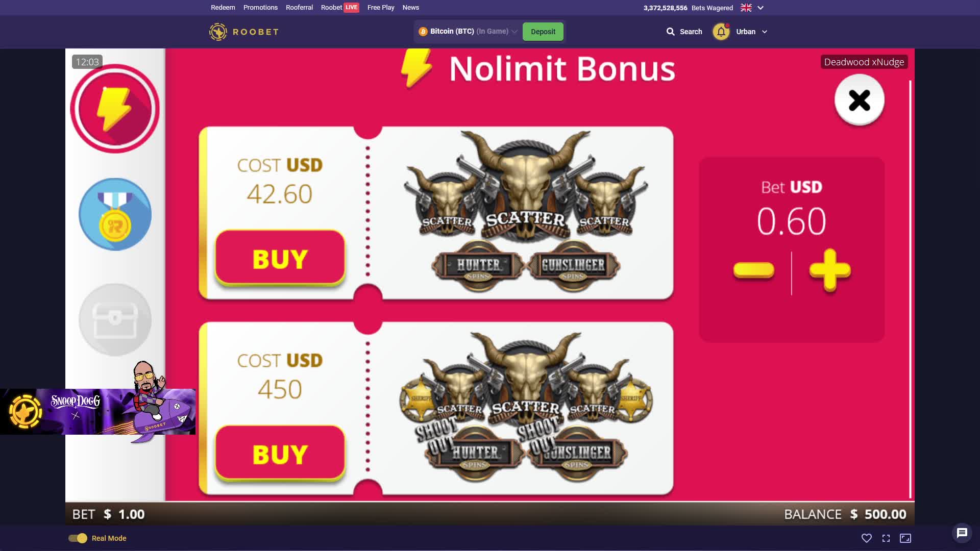Open the Nolimit Bonus lightning icon

coord(115,109)
